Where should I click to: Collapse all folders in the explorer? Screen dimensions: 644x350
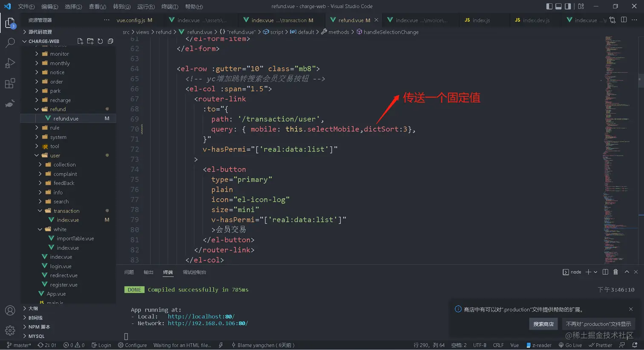pyautogui.click(x=110, y=41)
